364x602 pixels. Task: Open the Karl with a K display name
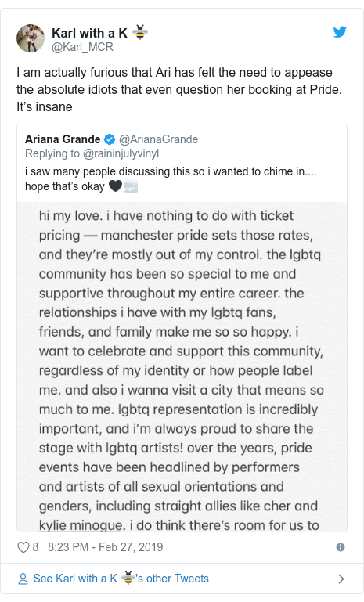[x=89, y=33]
